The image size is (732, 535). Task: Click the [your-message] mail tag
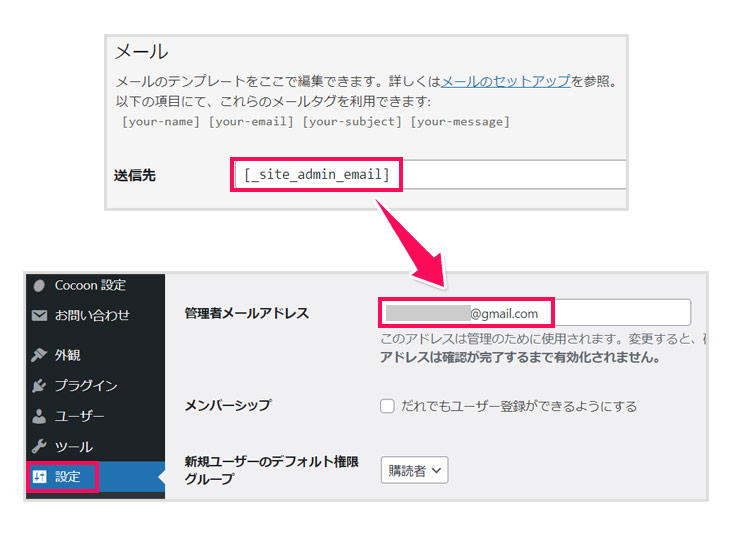pos(460,121)
